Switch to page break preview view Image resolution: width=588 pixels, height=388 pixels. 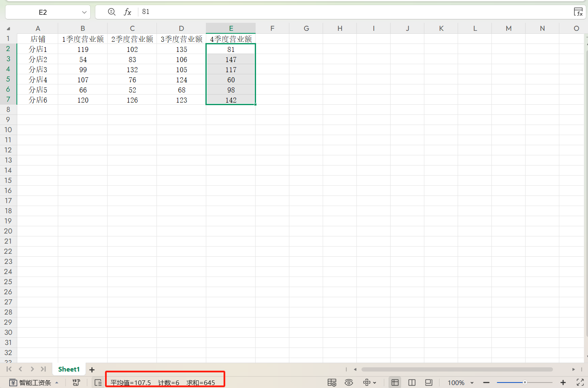click(x=412, y=383)
